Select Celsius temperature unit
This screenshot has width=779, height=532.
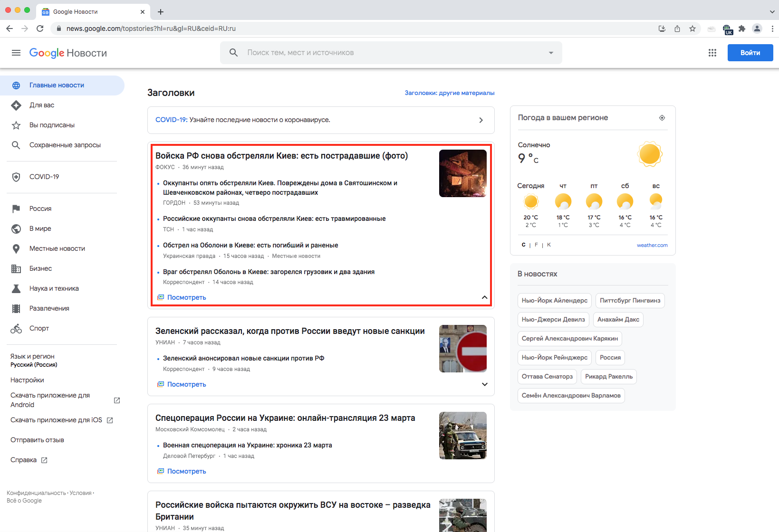click(524, 245)
